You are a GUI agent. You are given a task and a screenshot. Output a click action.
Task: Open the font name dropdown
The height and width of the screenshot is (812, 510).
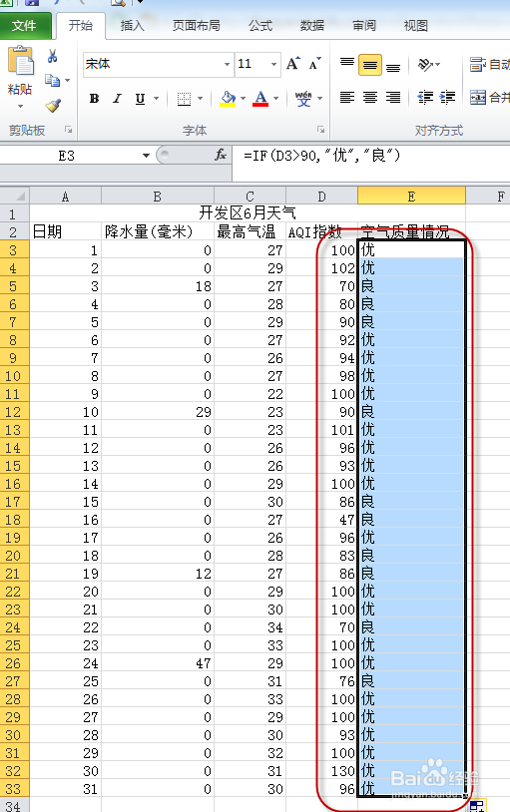coord(227,64)
